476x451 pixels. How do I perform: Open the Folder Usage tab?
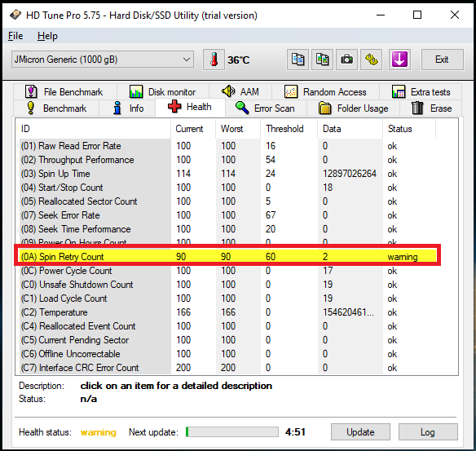tap(354, 108)
